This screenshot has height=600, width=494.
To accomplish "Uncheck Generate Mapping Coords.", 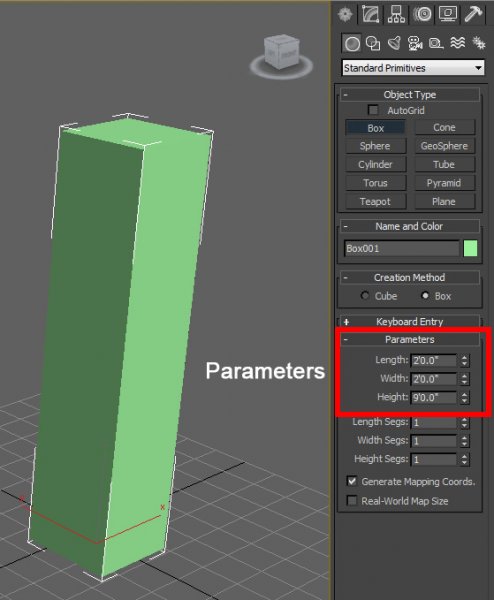I will (351, 481).
